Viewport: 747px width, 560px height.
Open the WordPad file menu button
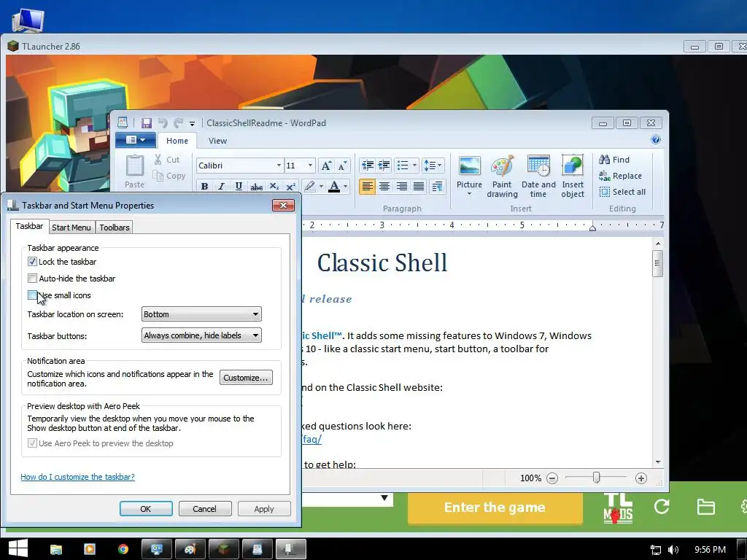[x=136, y=140]
